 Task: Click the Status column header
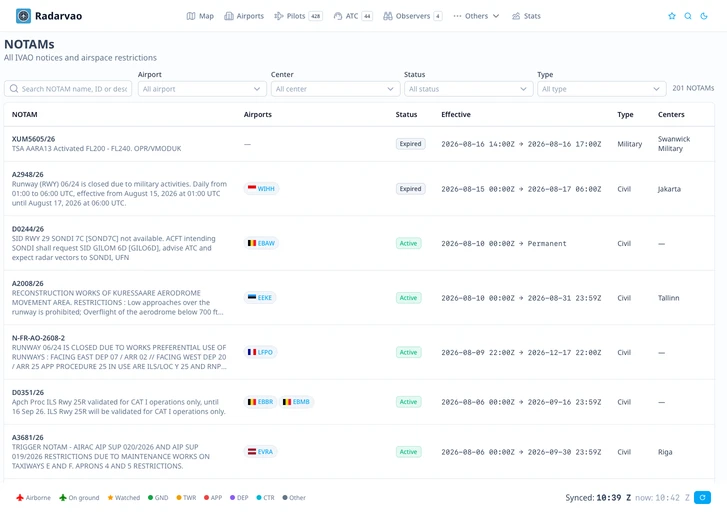coord(406,114)
